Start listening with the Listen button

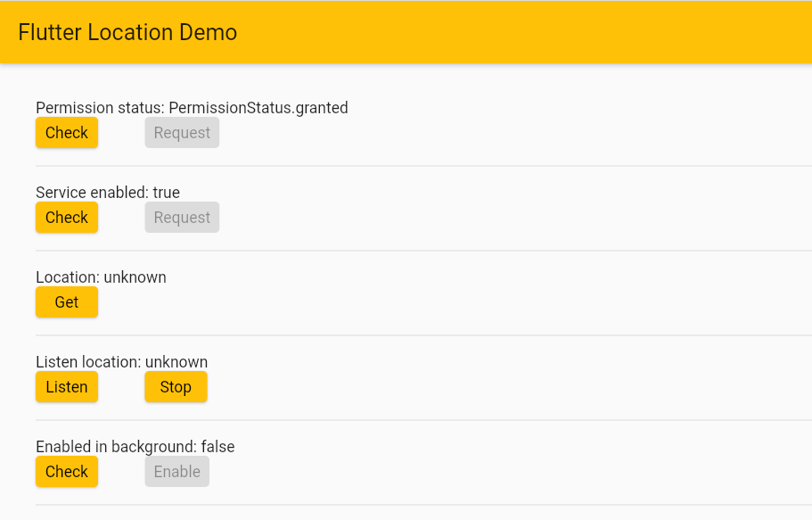67,387
